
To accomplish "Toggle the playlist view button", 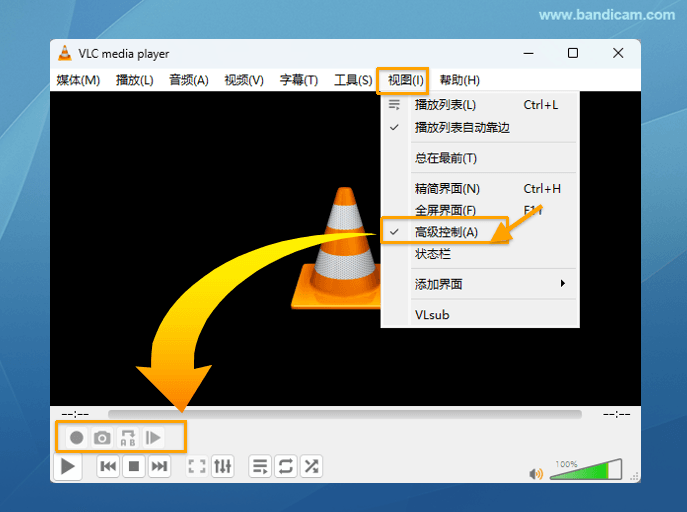I will pos(260,466).
